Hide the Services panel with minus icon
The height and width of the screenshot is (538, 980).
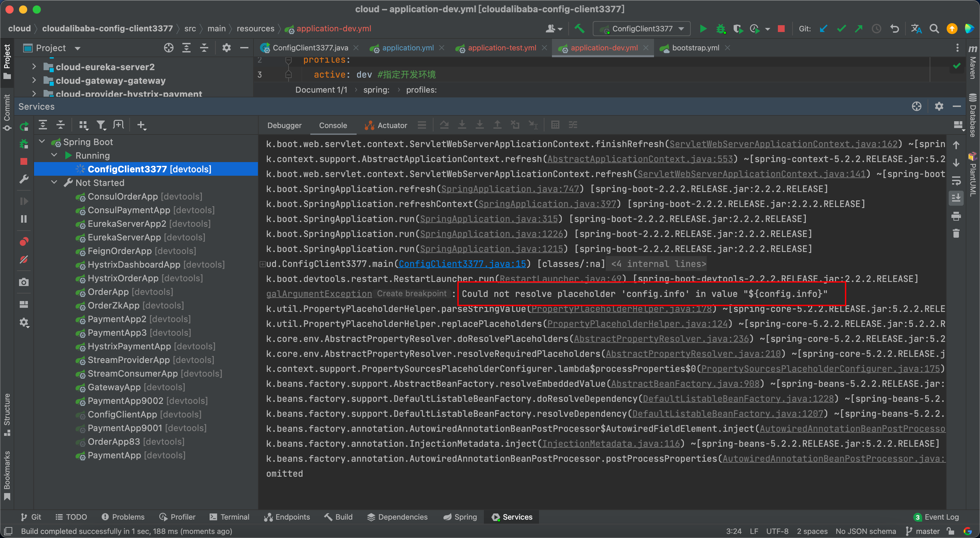[957, 106]
